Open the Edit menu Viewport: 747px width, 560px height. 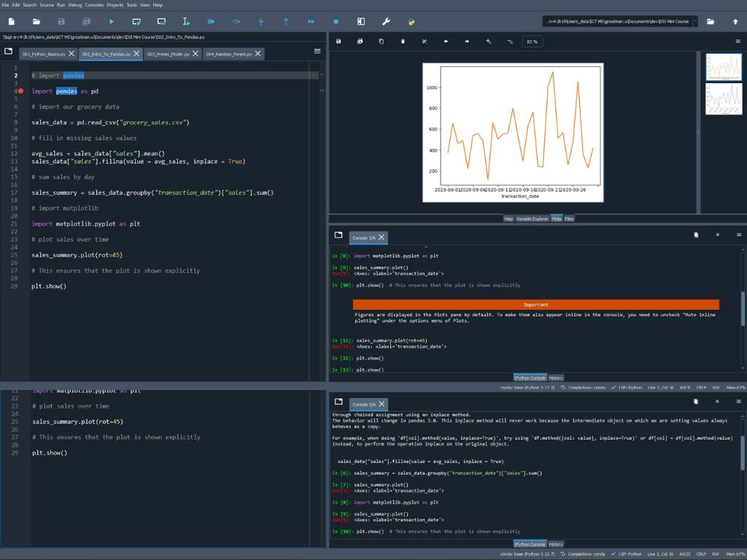point(16,5)
